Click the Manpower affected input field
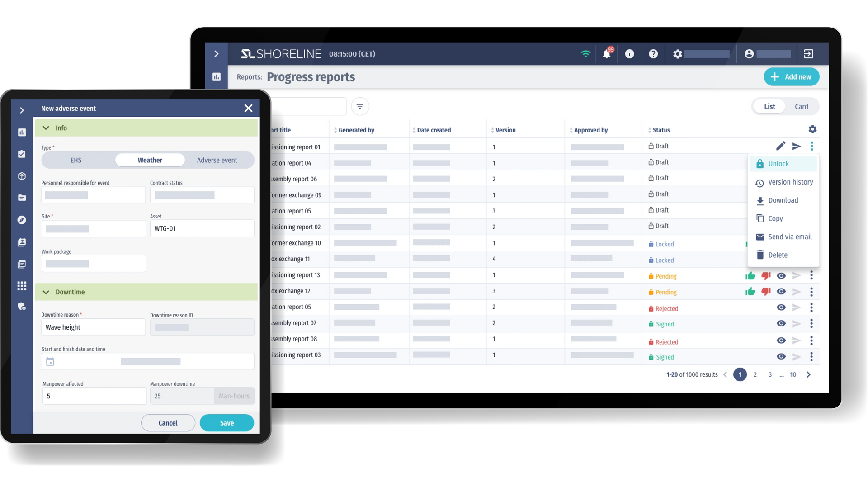This screenshot has height=492, width=868. tap(94, 396)
